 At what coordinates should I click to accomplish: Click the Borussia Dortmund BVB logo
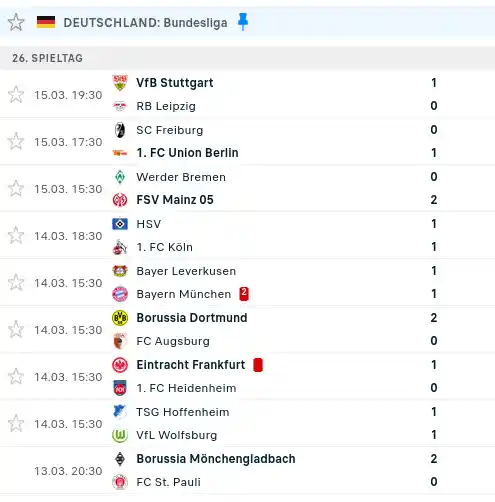coord(120,318)
